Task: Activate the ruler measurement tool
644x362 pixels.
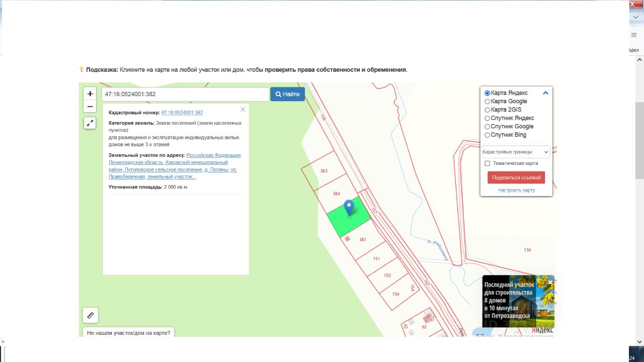Action: 91,315
